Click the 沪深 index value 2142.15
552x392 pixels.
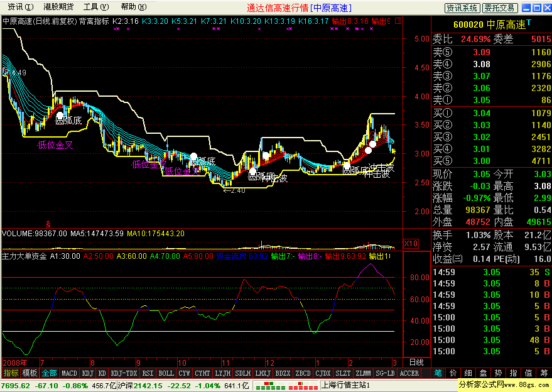tap(146, 386)
